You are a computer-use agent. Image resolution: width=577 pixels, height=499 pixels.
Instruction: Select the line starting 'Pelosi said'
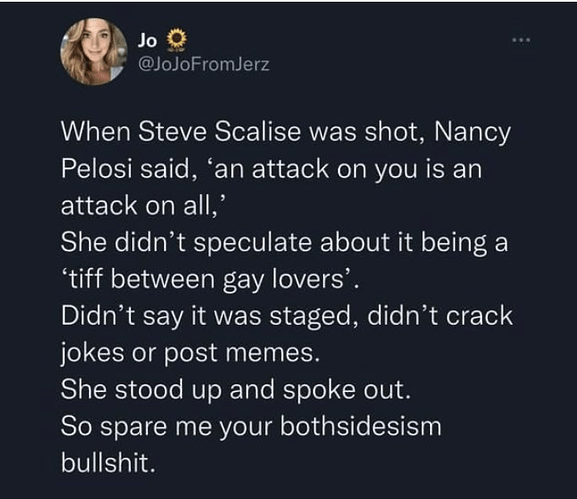click(271, 170)
